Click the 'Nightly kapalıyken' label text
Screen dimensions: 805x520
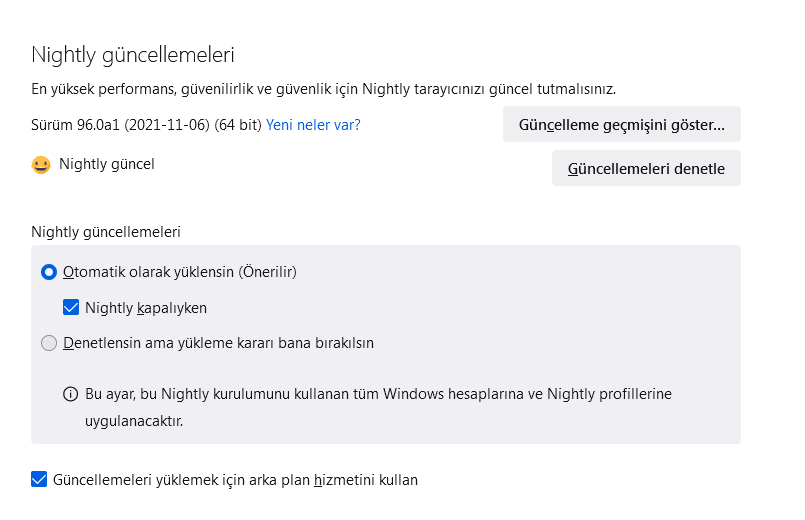pos(146,308)
